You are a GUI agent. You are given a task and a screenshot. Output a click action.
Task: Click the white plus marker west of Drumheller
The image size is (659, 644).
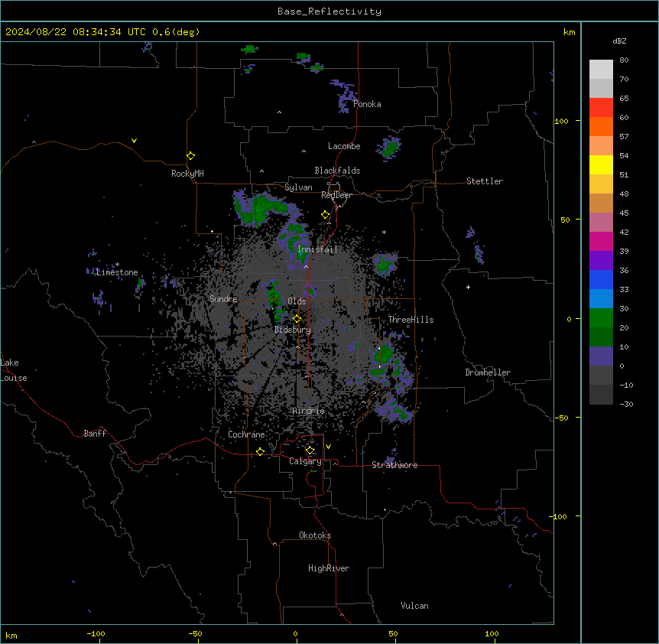[x=468, y=287]
